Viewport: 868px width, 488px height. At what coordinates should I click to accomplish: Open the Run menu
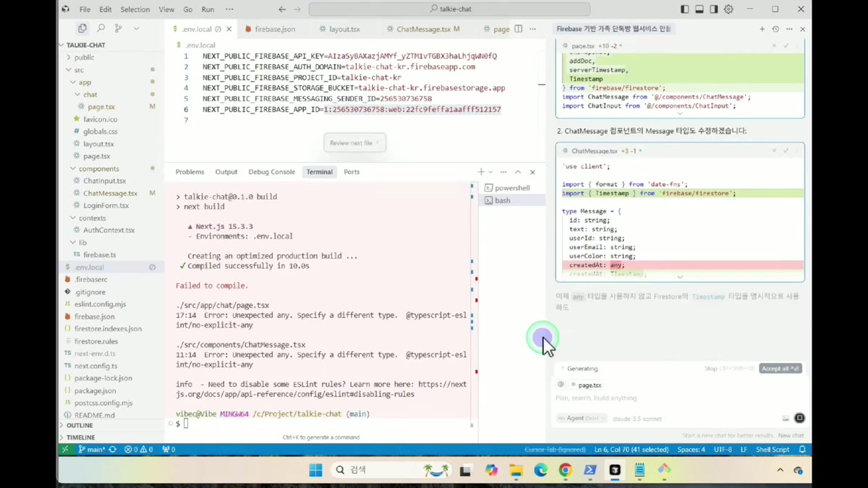[x=208, y=9]
